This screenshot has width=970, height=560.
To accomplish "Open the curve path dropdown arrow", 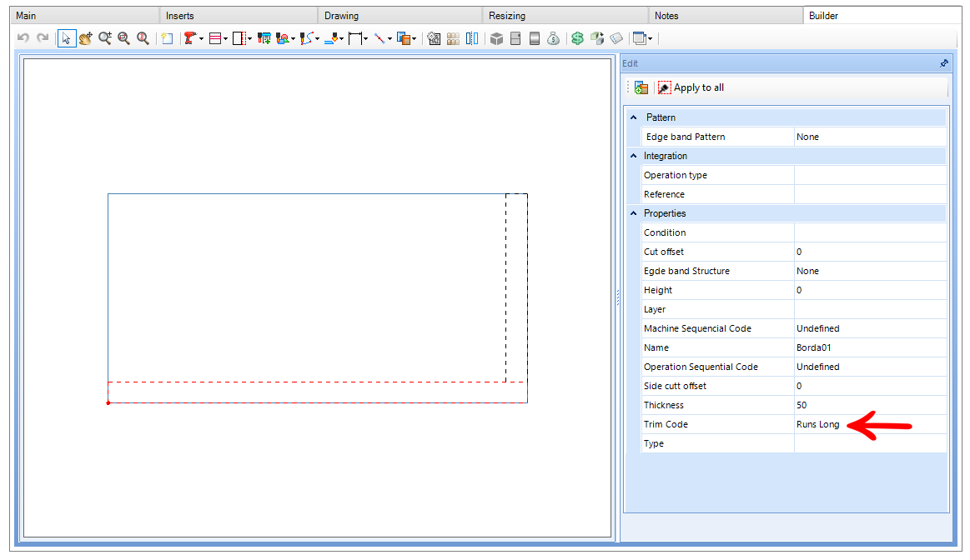I will [317, 39].
